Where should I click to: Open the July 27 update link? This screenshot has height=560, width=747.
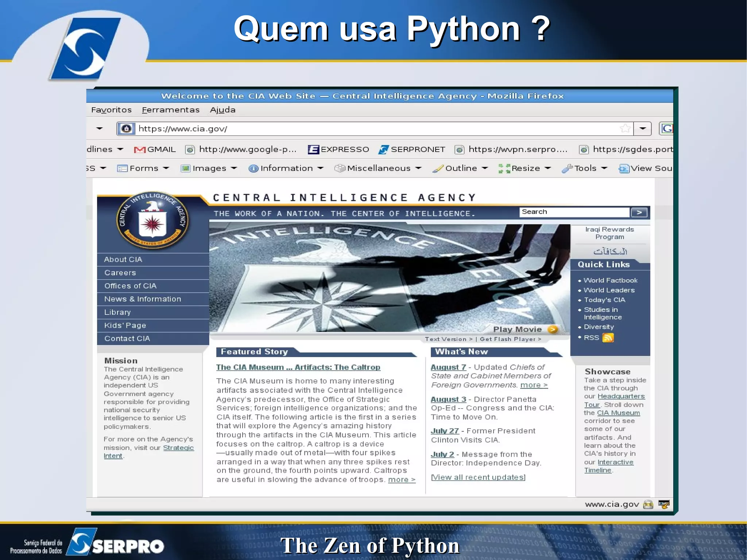pyautogui.click(x=445, y=431)
